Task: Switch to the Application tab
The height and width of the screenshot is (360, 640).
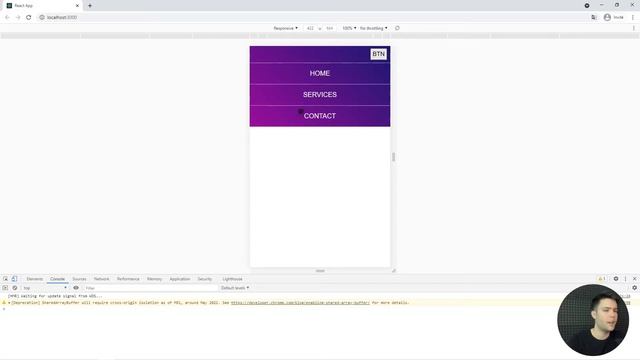Action: pyautogui.click(x=180, y=279)
